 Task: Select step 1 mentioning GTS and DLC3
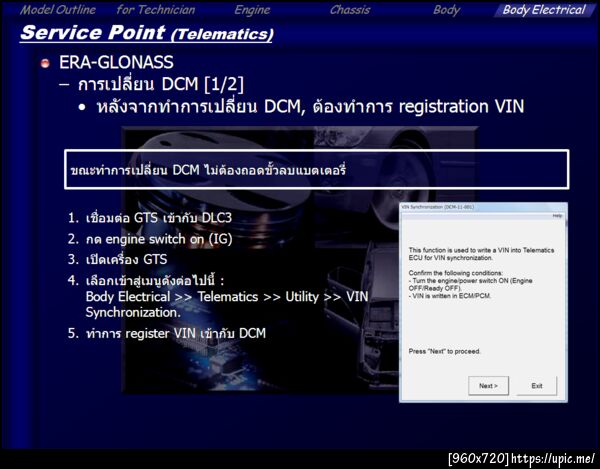(x=150, y=218)
